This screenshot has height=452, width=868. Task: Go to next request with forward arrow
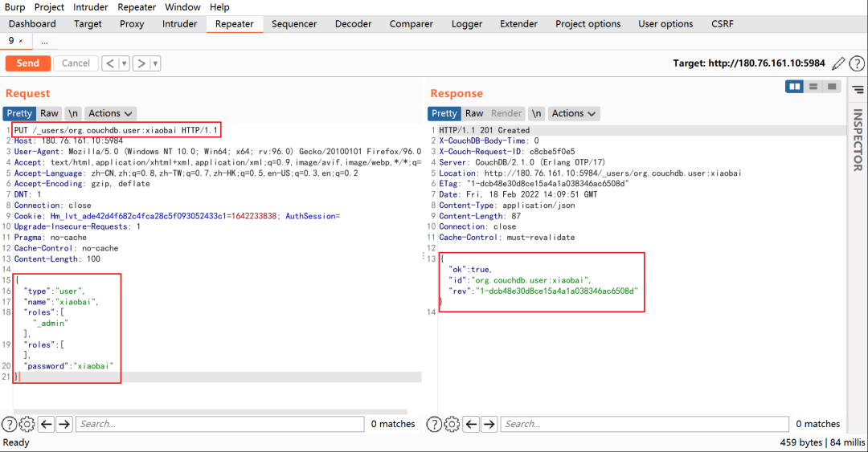point(141,63)
